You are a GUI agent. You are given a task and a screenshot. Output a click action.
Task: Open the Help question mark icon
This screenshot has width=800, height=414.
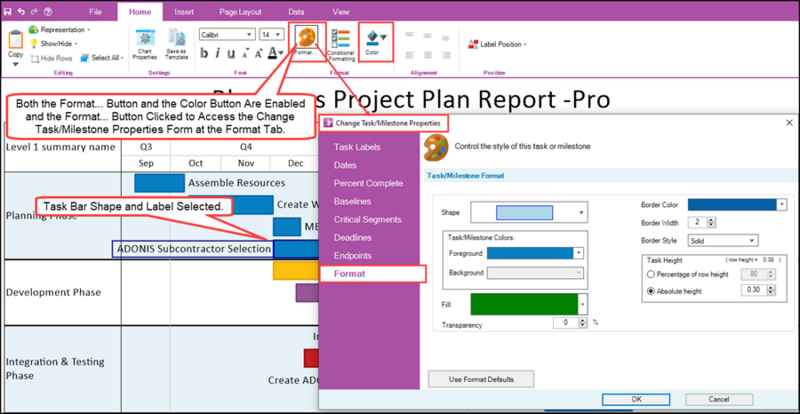click(47, 11)
